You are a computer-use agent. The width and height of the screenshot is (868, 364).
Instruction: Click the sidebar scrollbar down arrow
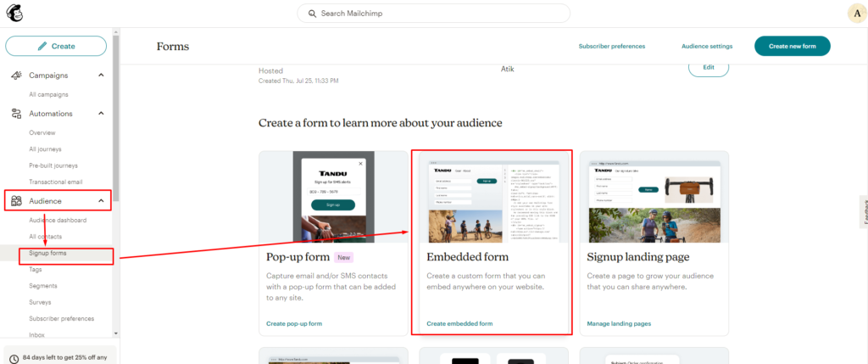pyautogui.click(x=115, y=333)
